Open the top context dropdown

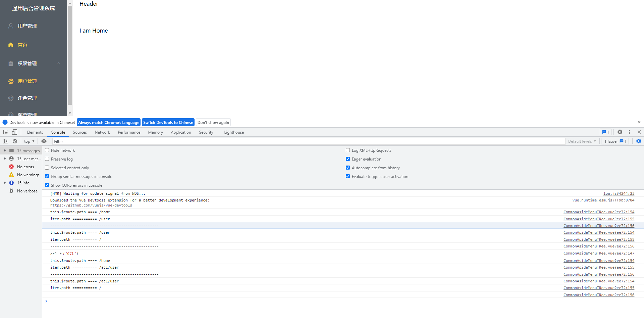[29, 141]
